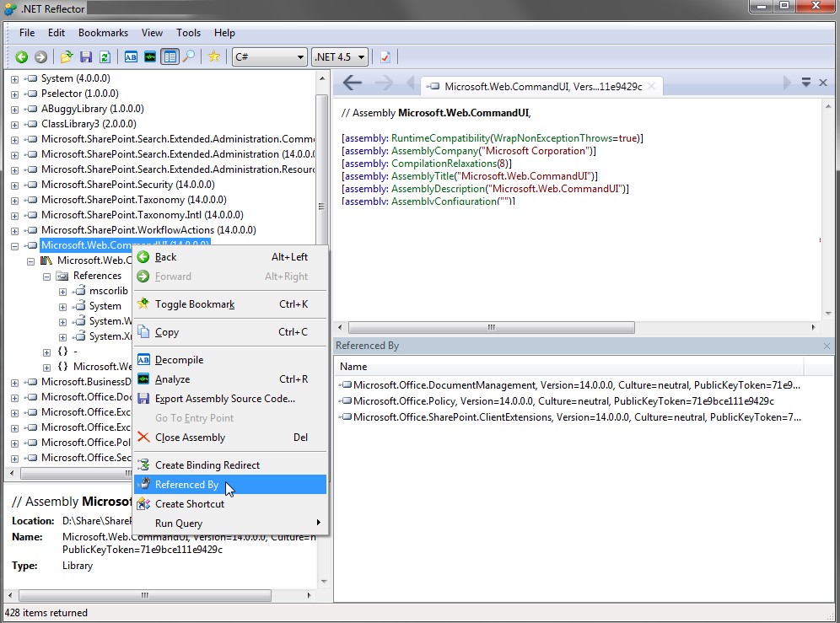
Task: Open Search with the magnifier toolbar icon
Action: tap(189, 56)
